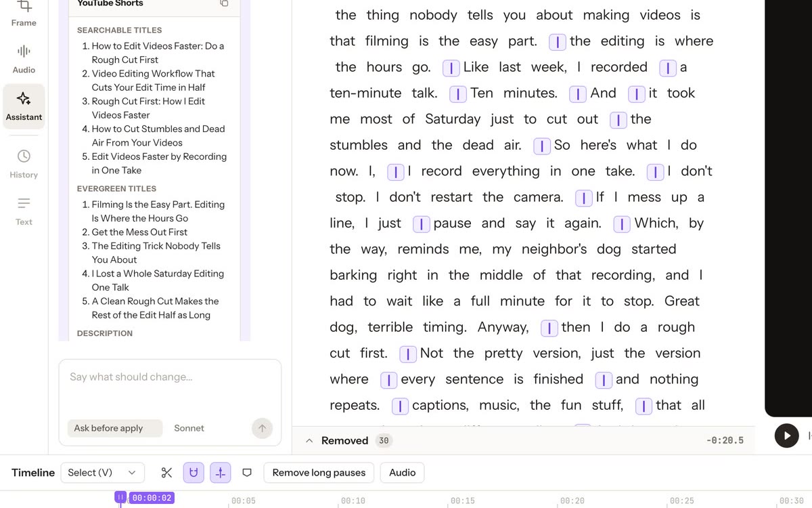Select title 'Rough Cut First: How I Edit Videos Faster'
Viewport: 812px width, 508px height.
point(148,108)
